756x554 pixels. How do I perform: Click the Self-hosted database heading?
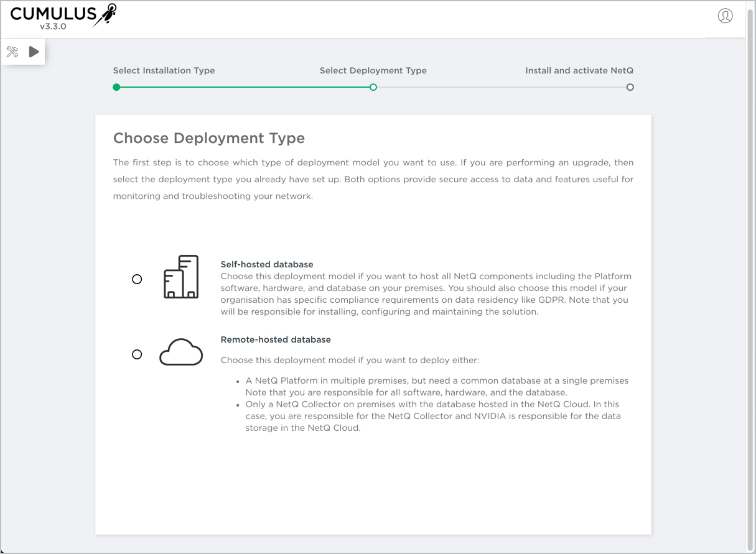click(x=267, y=264)
